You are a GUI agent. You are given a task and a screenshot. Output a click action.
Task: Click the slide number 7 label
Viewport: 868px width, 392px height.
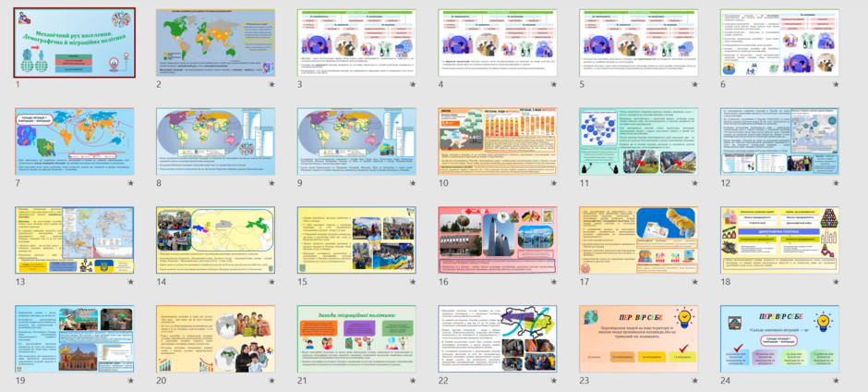[18, 183]
